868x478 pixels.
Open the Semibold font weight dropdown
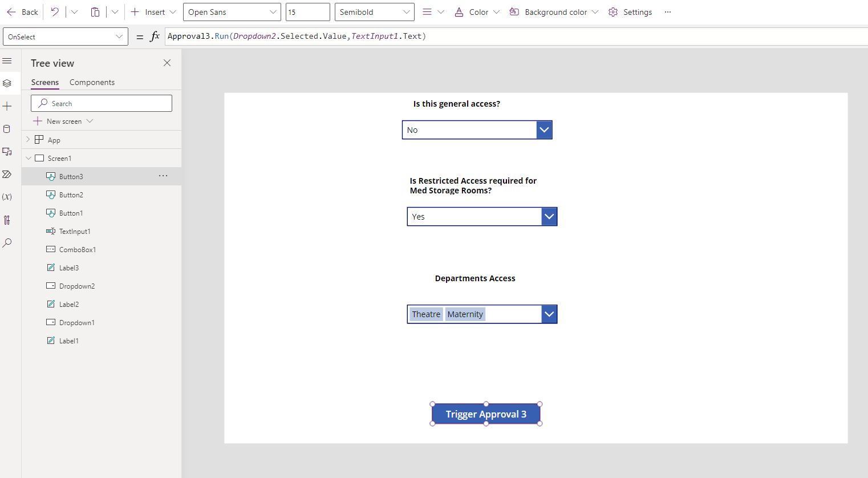[x=375, y=12]
